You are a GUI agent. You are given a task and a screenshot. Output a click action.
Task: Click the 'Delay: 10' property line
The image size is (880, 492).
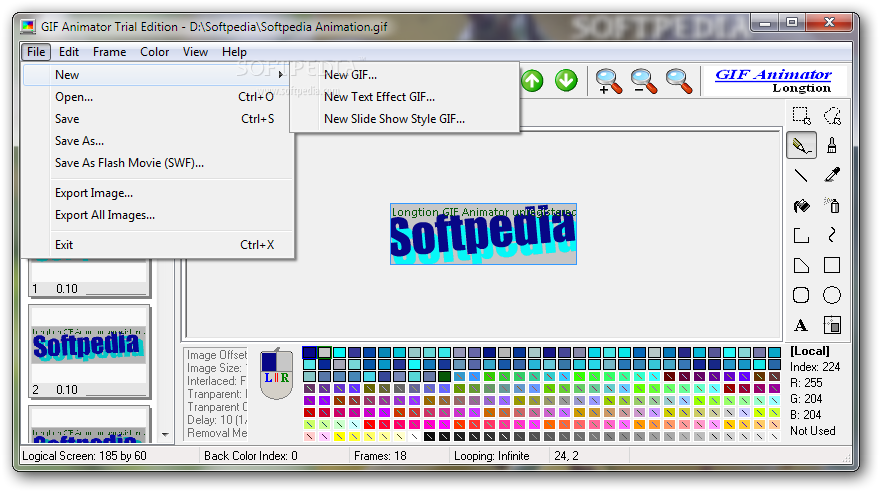217,420
